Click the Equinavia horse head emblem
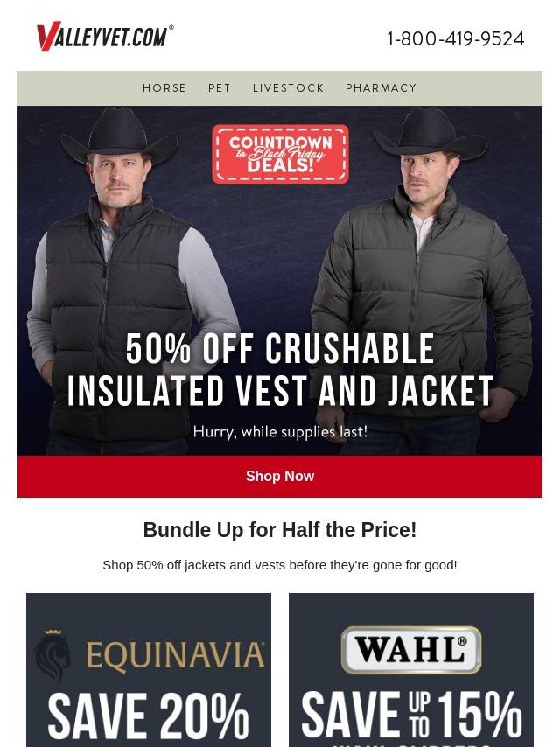The width and height of the screenshot is (560, 747). (52, 655)
